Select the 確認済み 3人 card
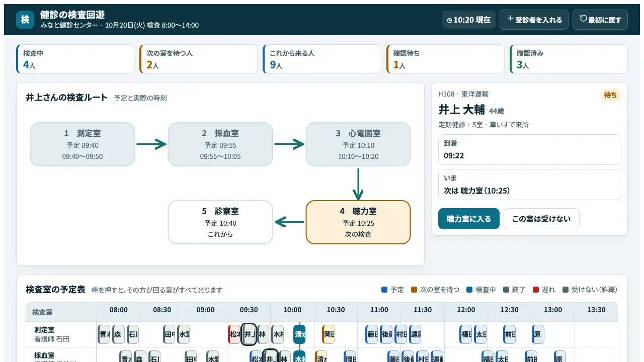This screenshot has height=362, width=644. (x=569, y=59)
